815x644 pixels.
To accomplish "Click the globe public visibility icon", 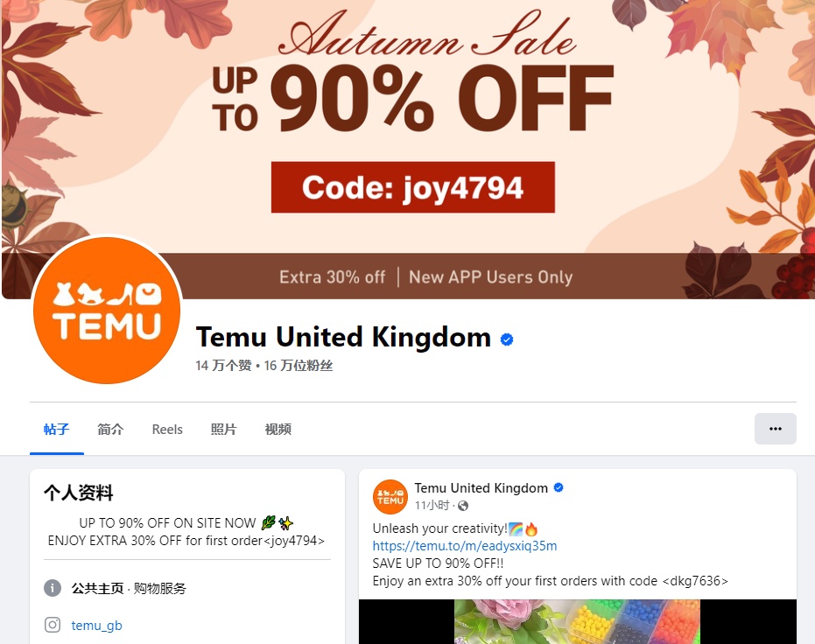I will 462,506.
